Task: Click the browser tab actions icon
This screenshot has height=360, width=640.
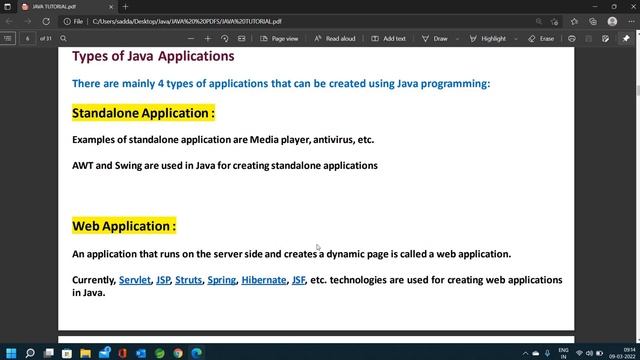Action: 7,7
